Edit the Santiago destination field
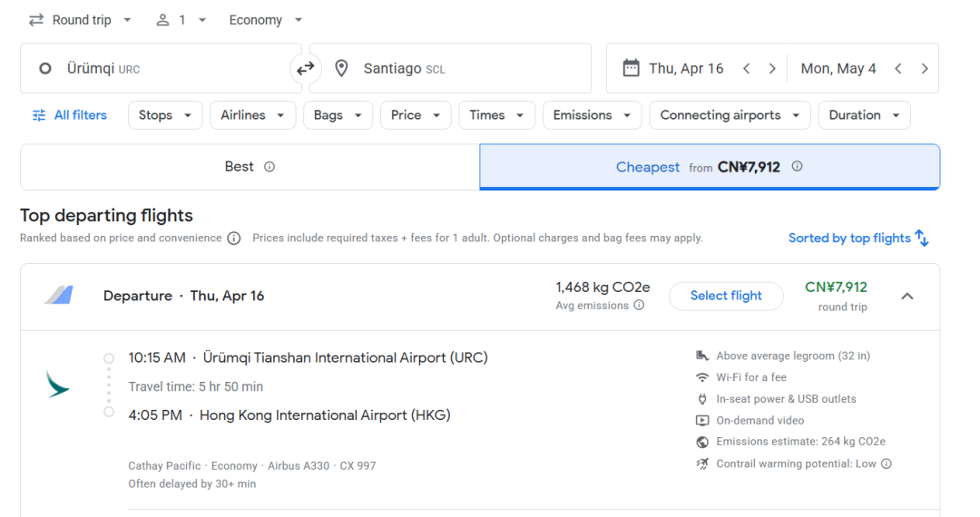The width and height of the screenshot is (980, 517). [450, 69]
